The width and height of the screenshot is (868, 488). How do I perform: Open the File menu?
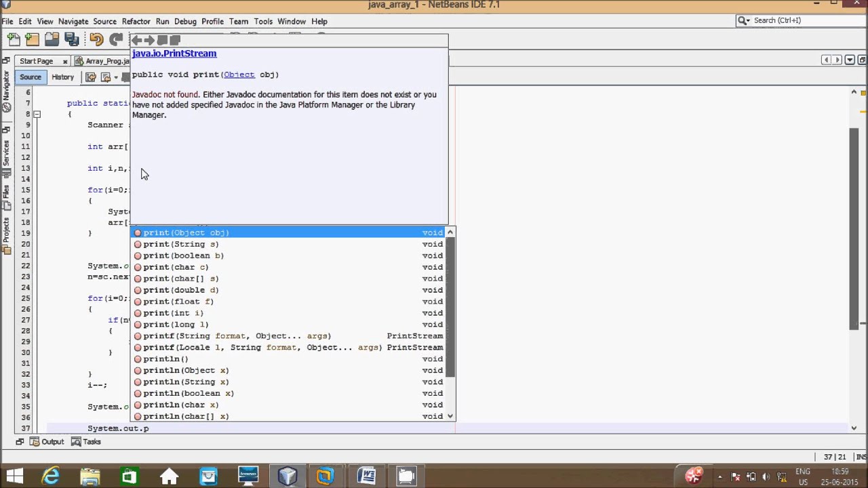pyautogui.click(x=7, y=21)
